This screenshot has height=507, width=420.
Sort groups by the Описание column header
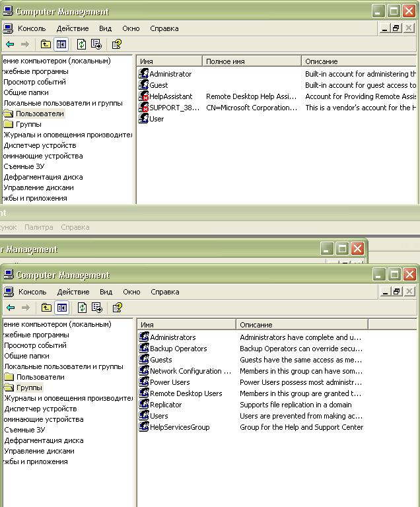click(300, 325)
